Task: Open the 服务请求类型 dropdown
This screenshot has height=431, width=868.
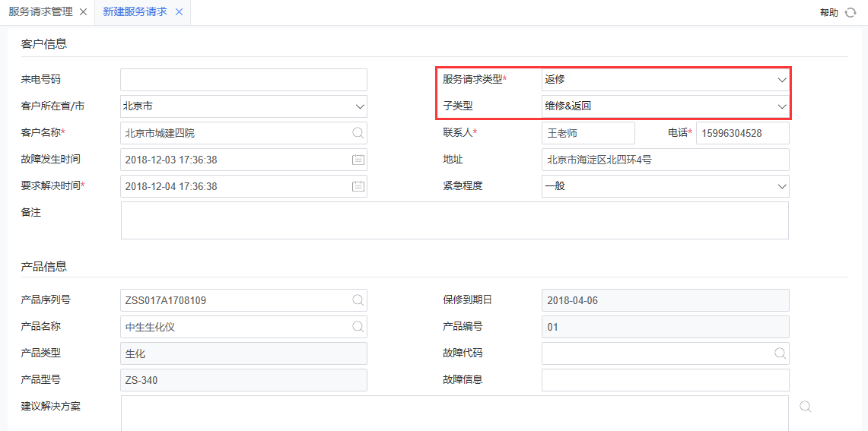Action: click(781, 80)
